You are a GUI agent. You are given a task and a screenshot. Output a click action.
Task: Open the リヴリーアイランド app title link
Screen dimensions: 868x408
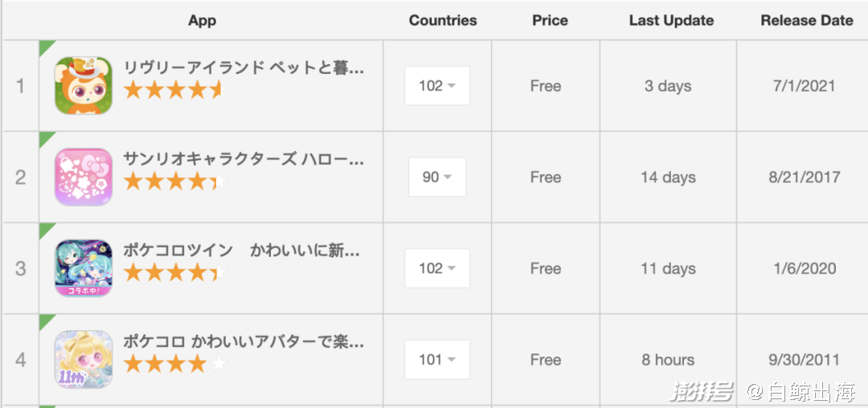click(244, 67)
